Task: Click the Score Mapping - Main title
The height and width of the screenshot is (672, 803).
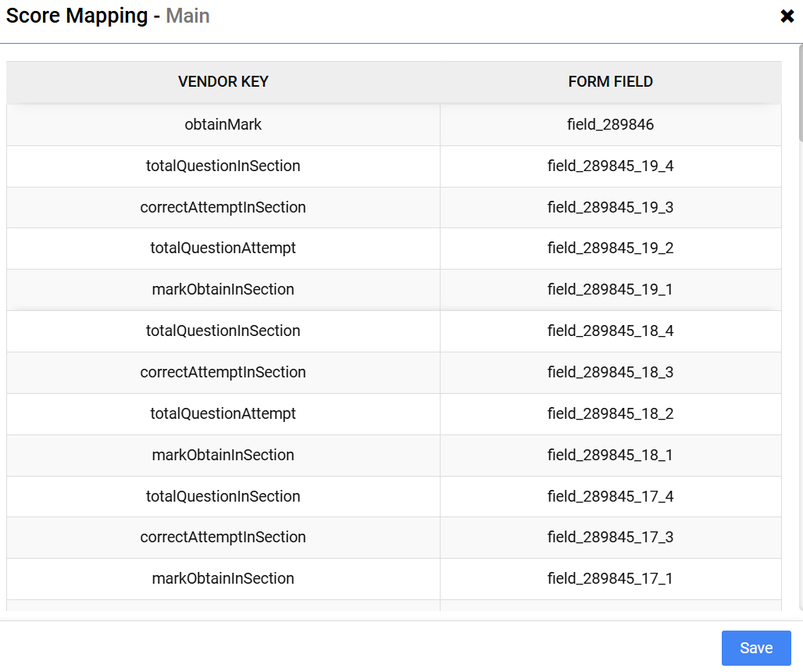Action: pos(108,16)
